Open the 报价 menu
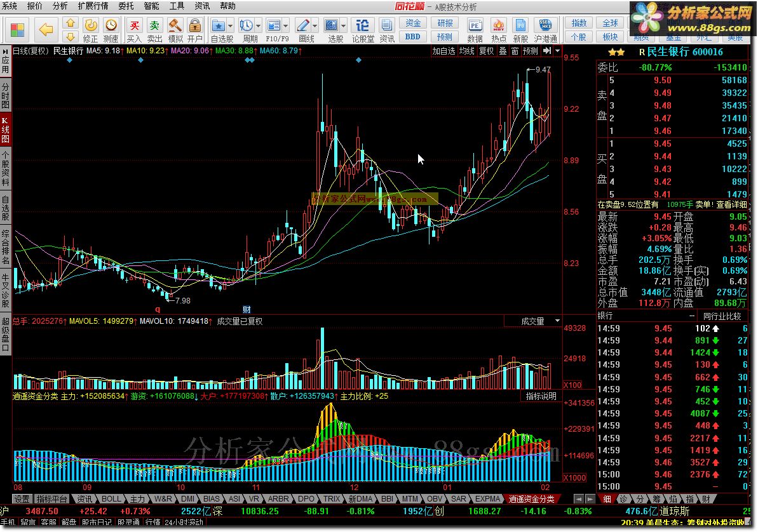This screenshot has height=532, width=758. [x=34, y=6]
